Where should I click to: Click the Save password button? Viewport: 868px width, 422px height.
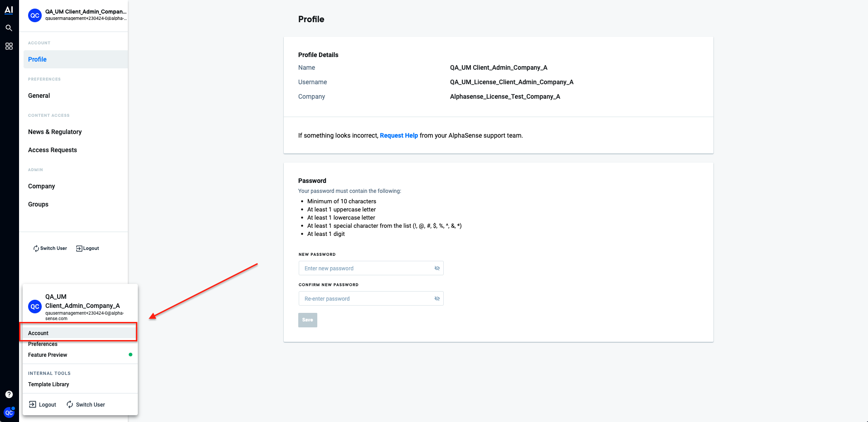pyautogui.click(x=308, y=320)
